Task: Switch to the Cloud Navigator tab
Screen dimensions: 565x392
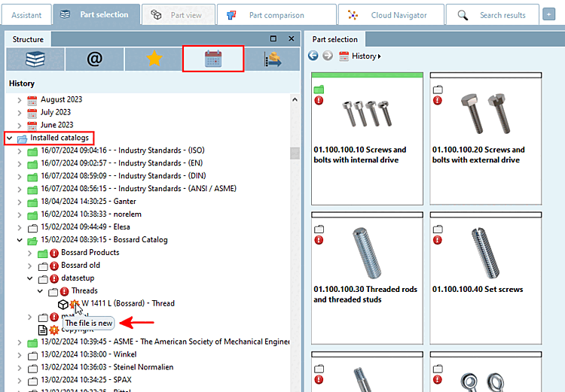Action: pyautogui.click(x=390, y=15)
